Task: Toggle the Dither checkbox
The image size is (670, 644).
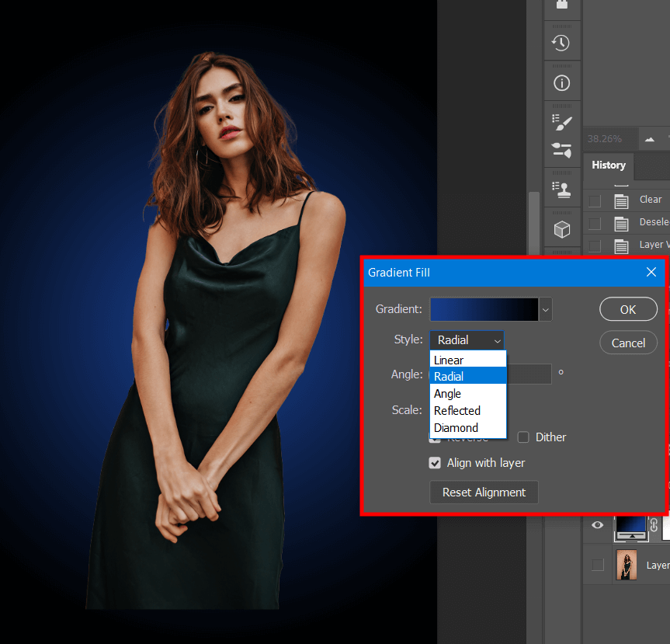Action: [x=523, y=437]
